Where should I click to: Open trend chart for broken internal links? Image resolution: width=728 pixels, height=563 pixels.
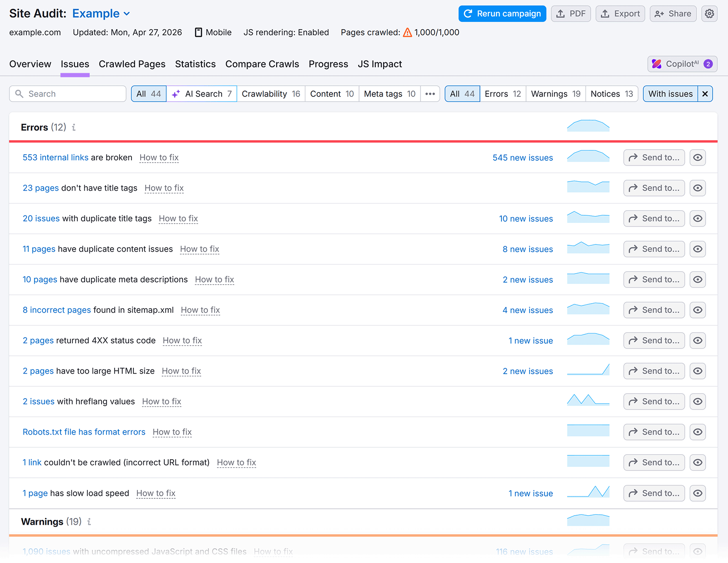pos(588,157)
